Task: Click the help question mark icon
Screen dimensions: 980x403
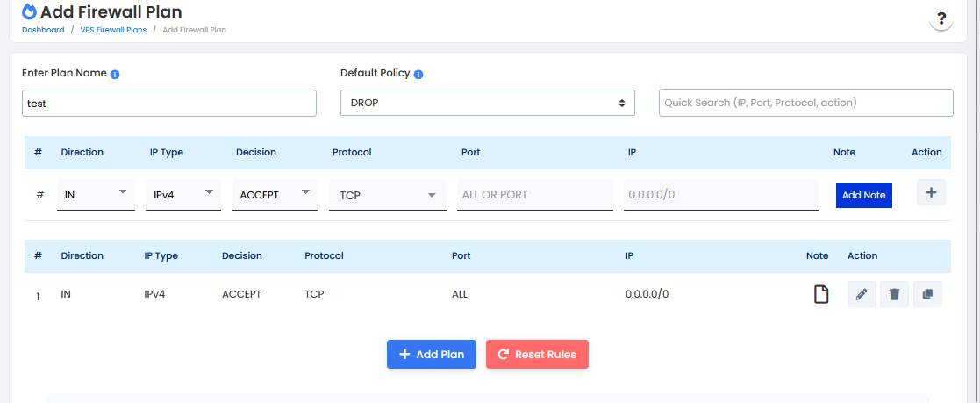Action: click(941, 19)
